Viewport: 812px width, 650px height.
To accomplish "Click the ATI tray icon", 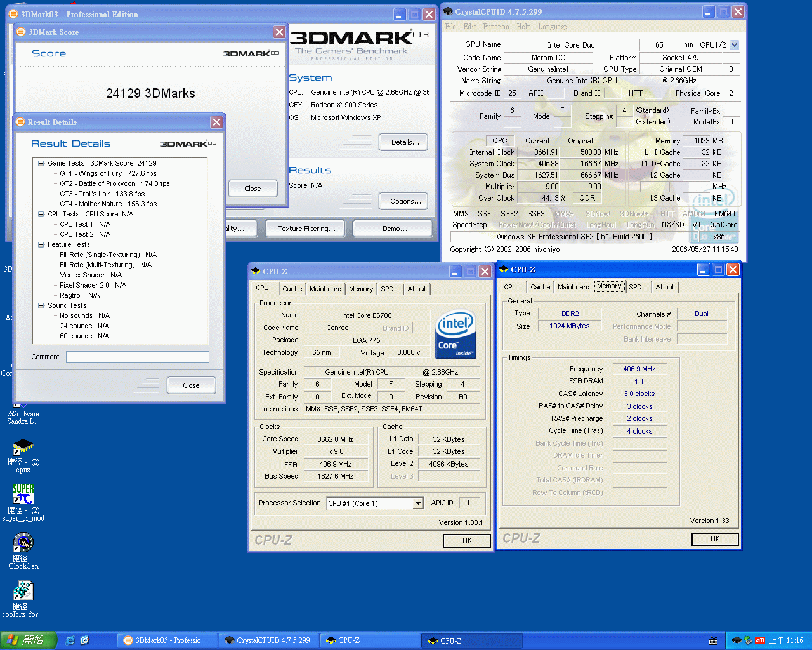I will (x=759, y=640).
